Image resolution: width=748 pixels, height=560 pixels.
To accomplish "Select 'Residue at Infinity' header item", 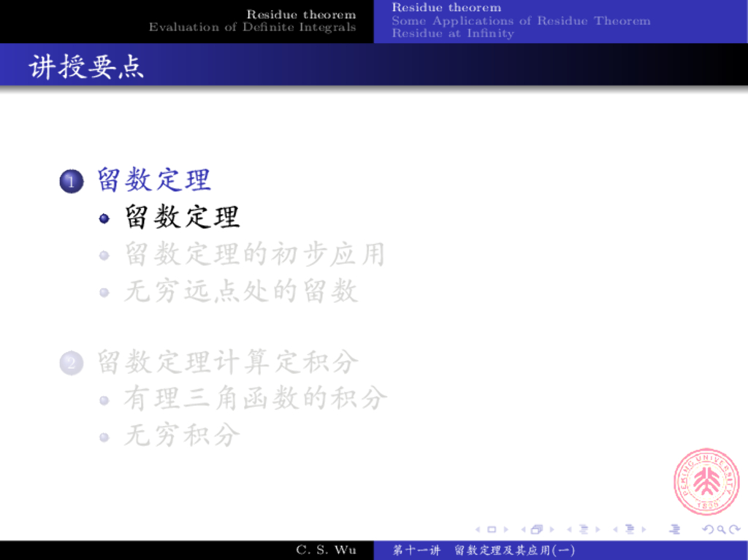I will tap(452, 34).
